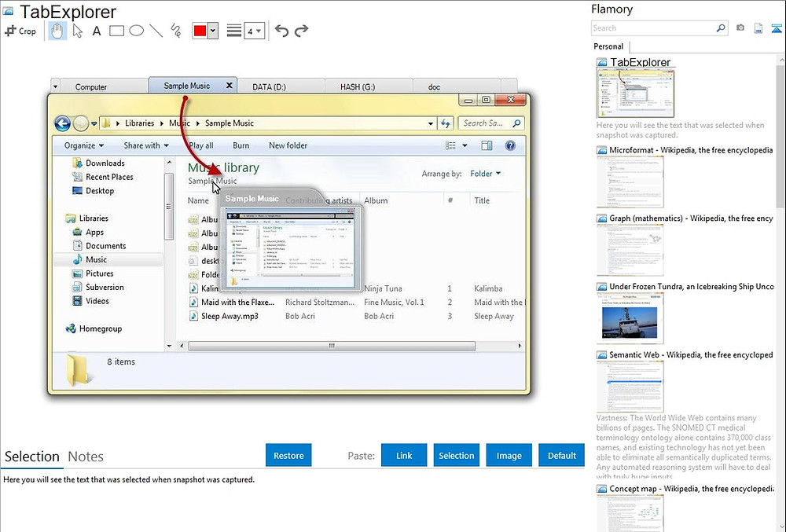Open the tab list dropdown left of Computer
The width and height of the screenshot is (786, 532).
point(55,86)
